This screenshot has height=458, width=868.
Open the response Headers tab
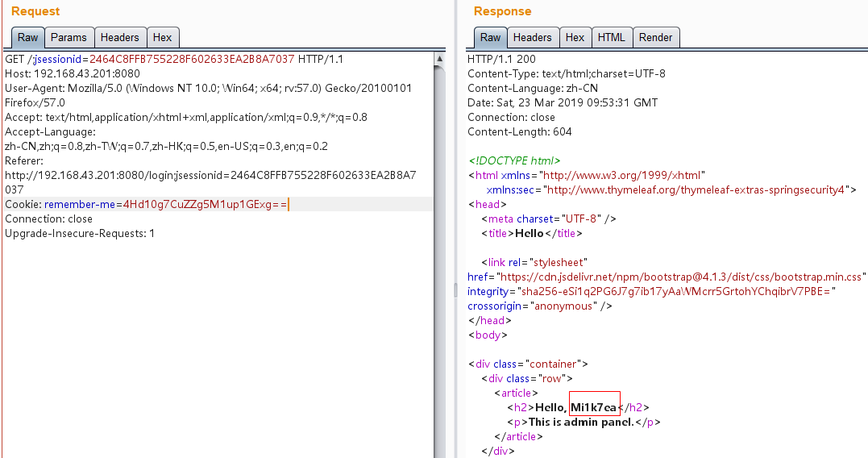[x=532, y=38]
